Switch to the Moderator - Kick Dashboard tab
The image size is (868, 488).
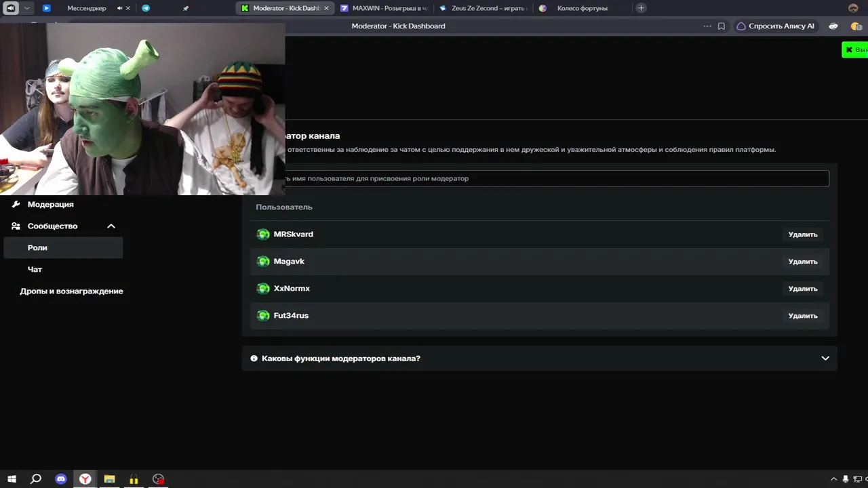285,8
